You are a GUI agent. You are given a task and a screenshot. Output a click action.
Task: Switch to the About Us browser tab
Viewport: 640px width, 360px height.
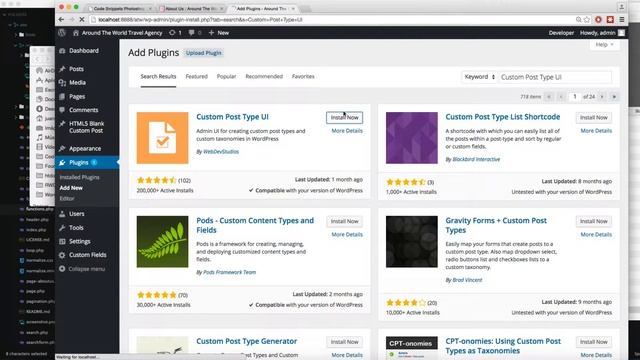(191, 9)
